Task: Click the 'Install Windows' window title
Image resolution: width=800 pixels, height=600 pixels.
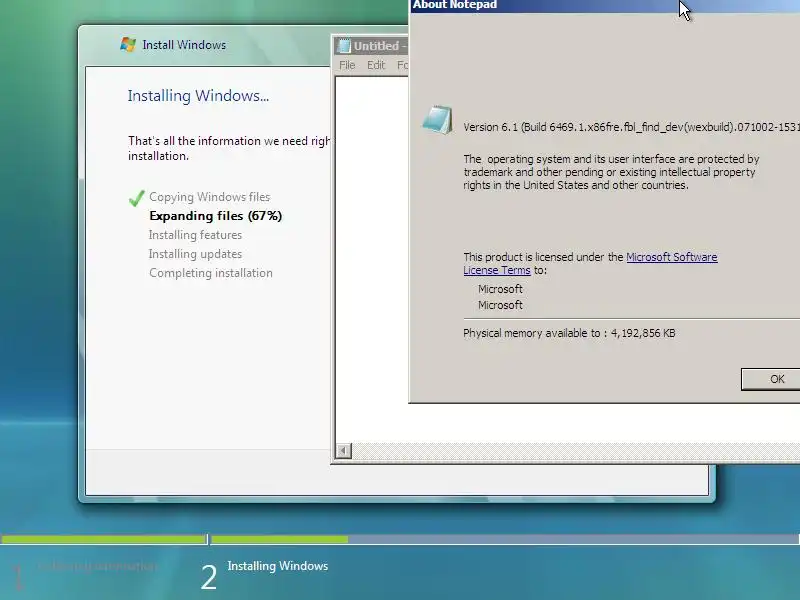Action: pos(184,45)
